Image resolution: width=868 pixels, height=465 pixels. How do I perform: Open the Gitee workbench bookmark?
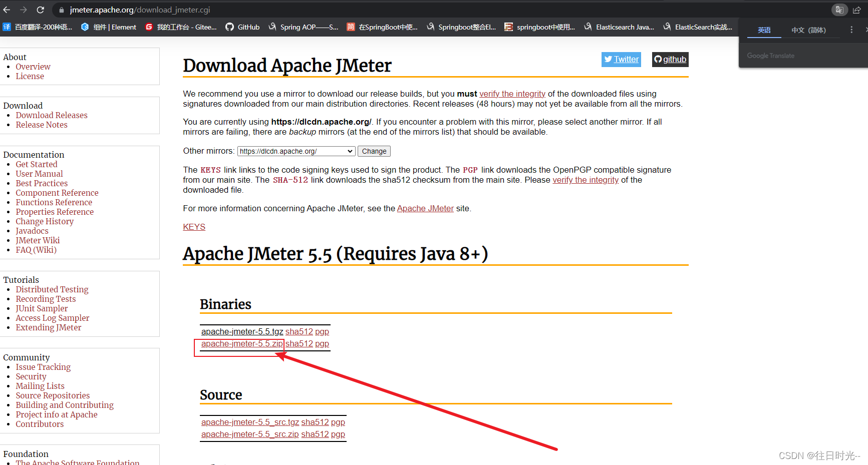pyautogui.click(x=181, y=27)
